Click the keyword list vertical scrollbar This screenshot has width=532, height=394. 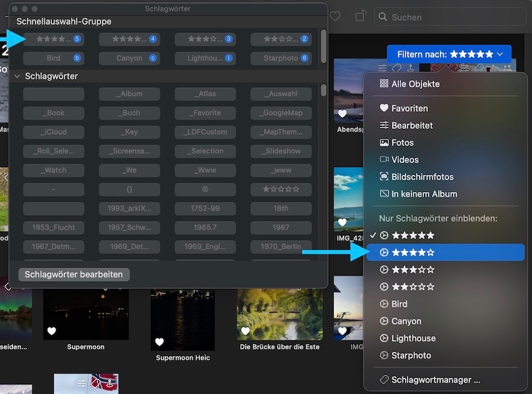(323, 90)
